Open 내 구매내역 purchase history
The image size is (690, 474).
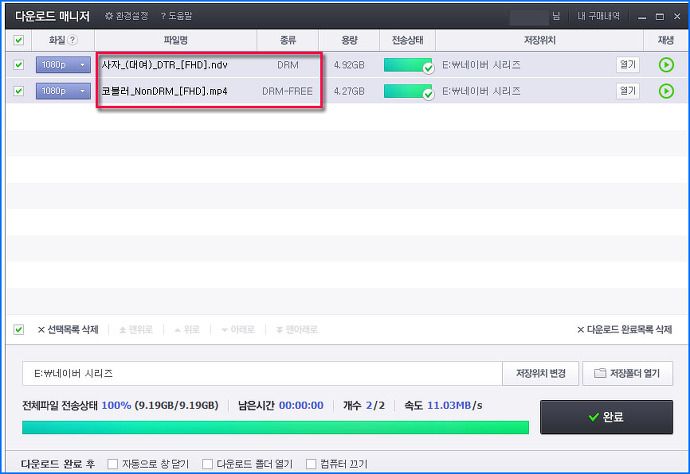pyautogui.click(x=598, y=16)
